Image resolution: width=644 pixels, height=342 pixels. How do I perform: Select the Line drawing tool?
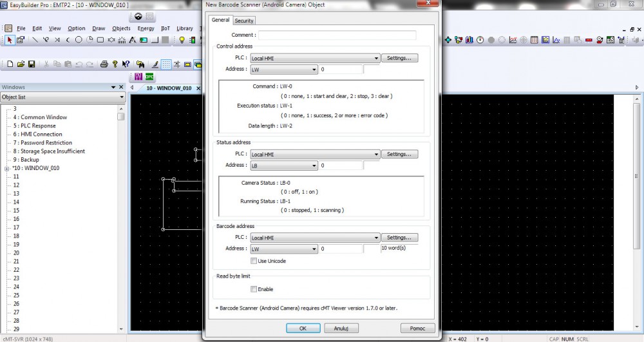point(35,40)
